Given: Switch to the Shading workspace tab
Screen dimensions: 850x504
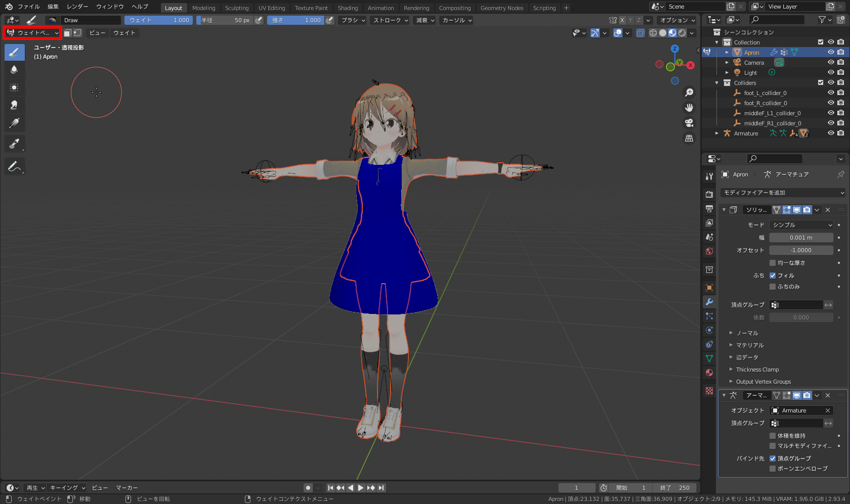Looking at the screenshot, I should pyautogui.click(x=348, y=8).
